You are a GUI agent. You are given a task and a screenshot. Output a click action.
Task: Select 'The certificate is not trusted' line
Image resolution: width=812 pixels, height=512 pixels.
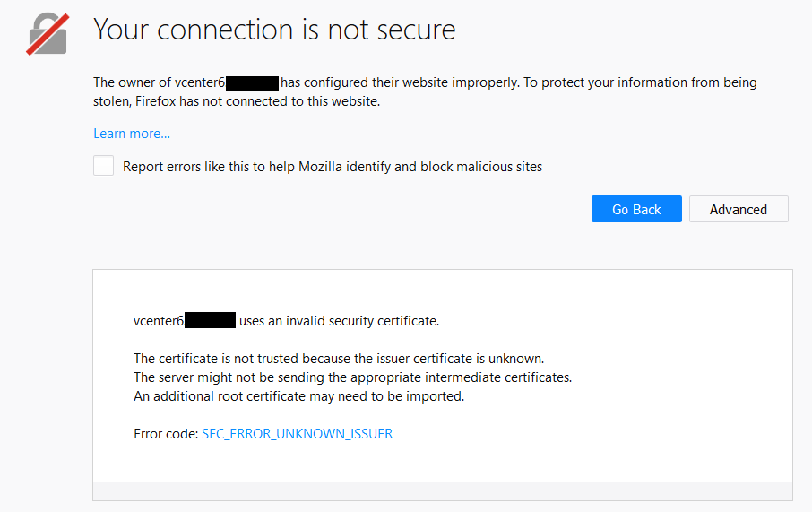tap(339, 359)
